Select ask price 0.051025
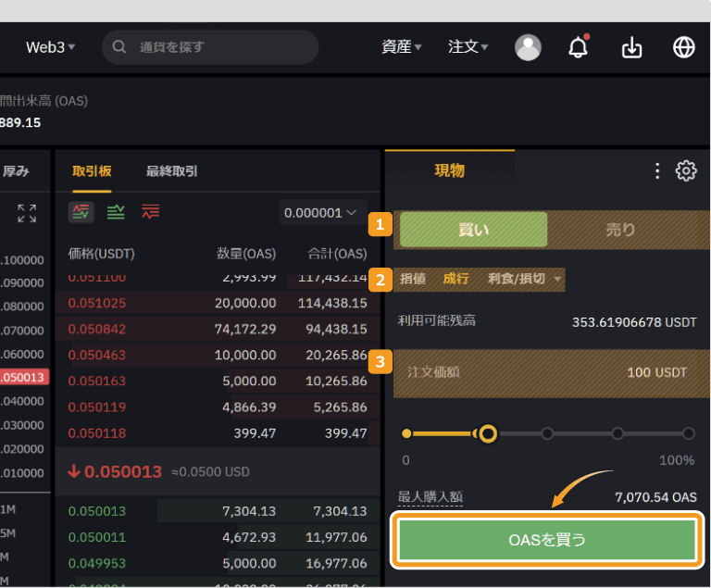The height and width of the screenshot is (588, 711). [x=97, y=303]
